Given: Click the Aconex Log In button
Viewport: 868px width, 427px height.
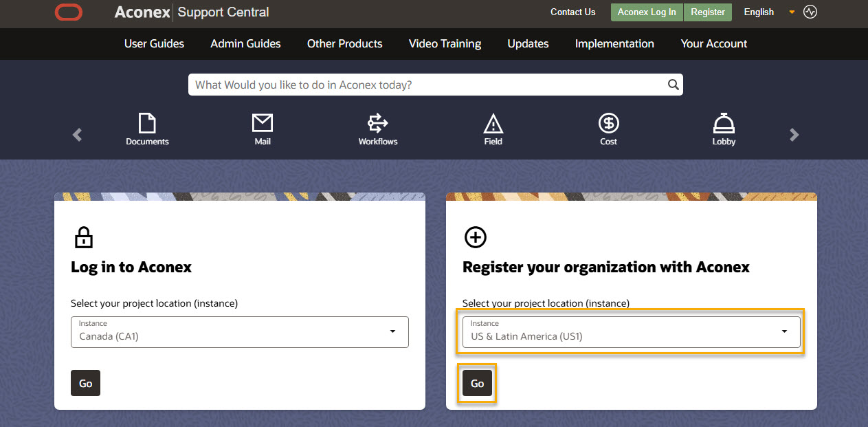Looking at the screenshot, I should pyautogui.click(x=647, y=12).
